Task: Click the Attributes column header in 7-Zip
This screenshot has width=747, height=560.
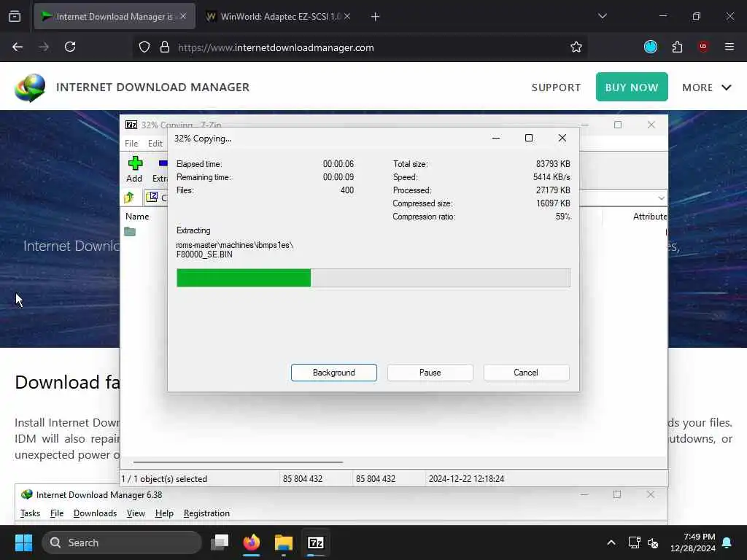Action: (650, 216)
